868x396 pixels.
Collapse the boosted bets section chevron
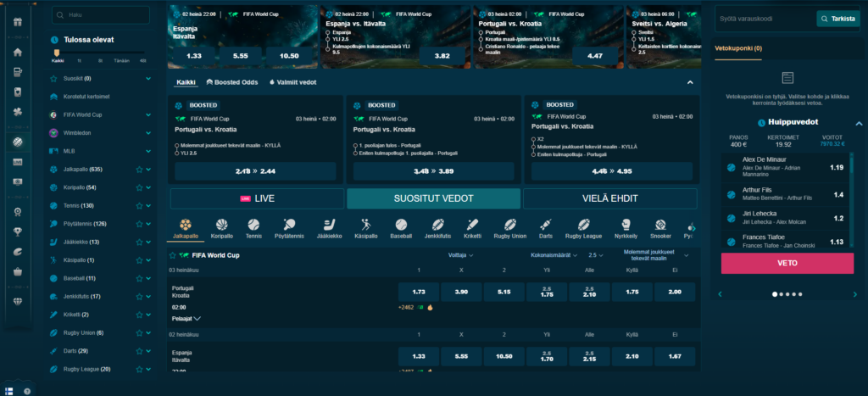pyautogui.click(x=690, y=82)
